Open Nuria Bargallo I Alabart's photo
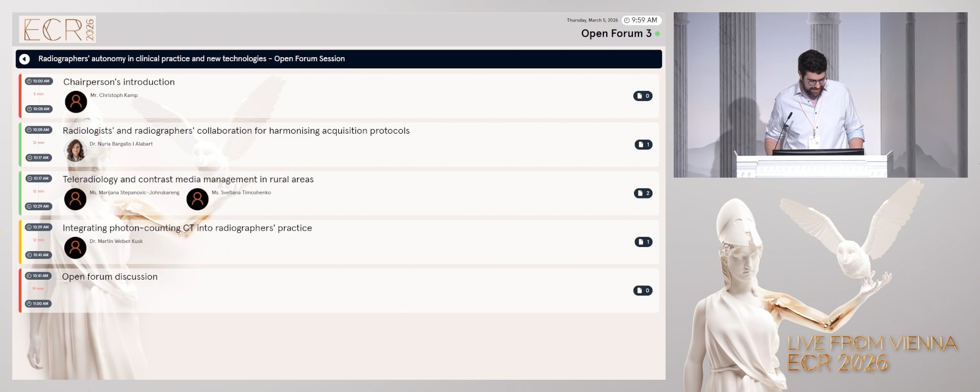Viewport: 980px width, 392px height. point(76,151)
